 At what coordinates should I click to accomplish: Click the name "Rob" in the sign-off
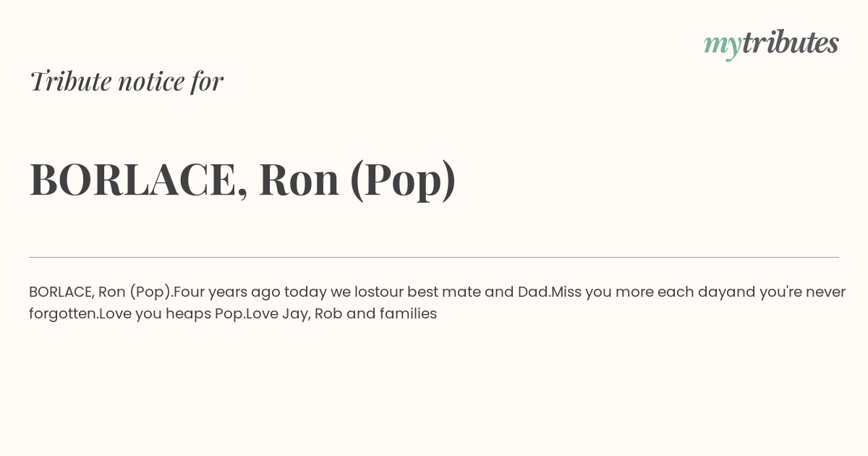328,314
